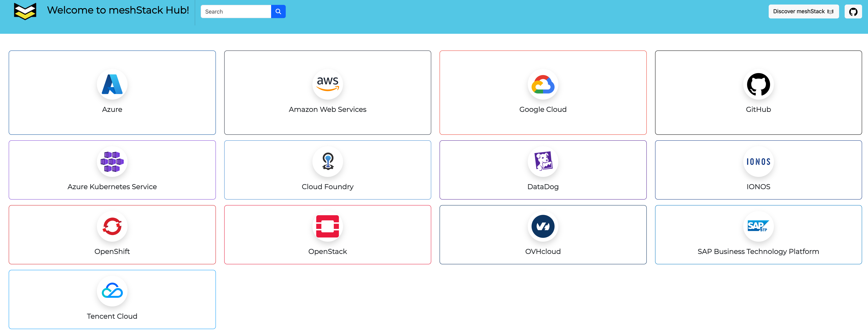The image size is (868, 335).
Task: Select the OpenShift label
Action: (112, 251)
